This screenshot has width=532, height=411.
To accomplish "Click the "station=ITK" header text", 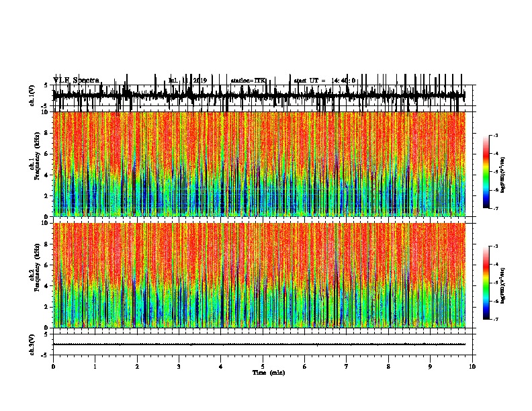I will (249, 81).
